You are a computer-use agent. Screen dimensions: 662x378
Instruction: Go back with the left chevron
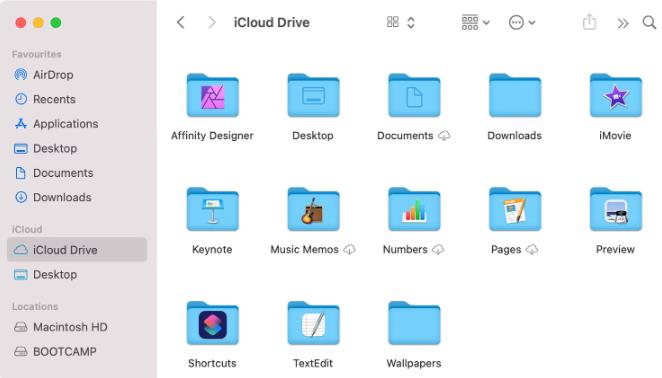tap(181, 22)
